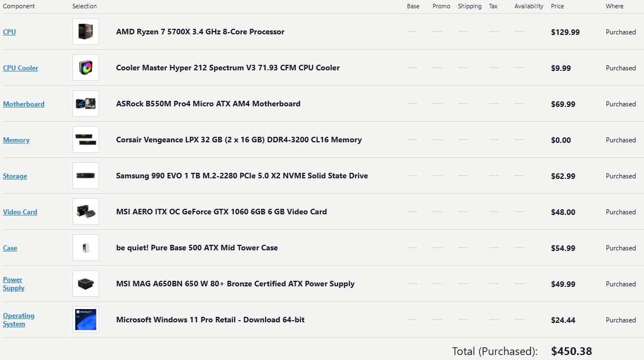Open the Storage category link
The image size is (644, 360).
(x=15, y=176)
